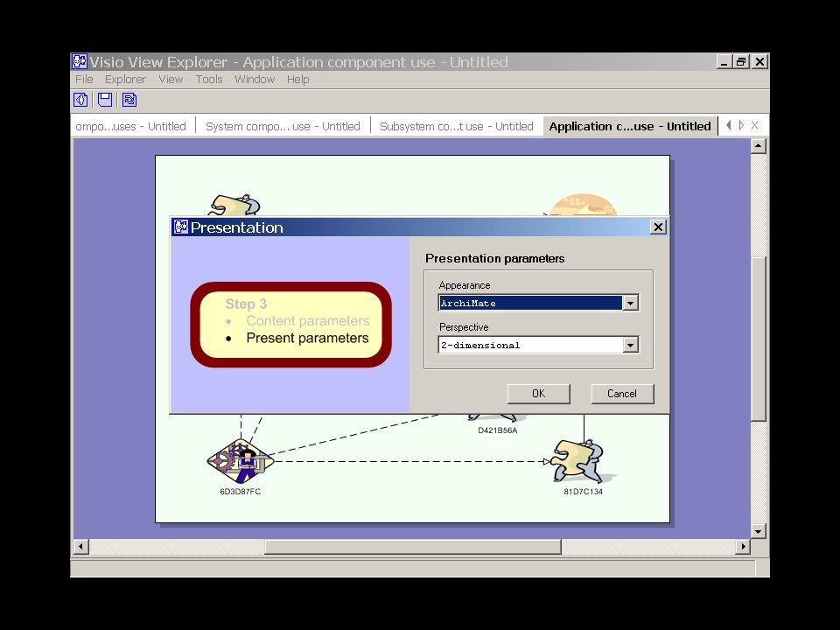The width and height of the screenshot is (840, 630).
Task: Click the horizontal scrollbar right arrow
Action: (743, 547)
